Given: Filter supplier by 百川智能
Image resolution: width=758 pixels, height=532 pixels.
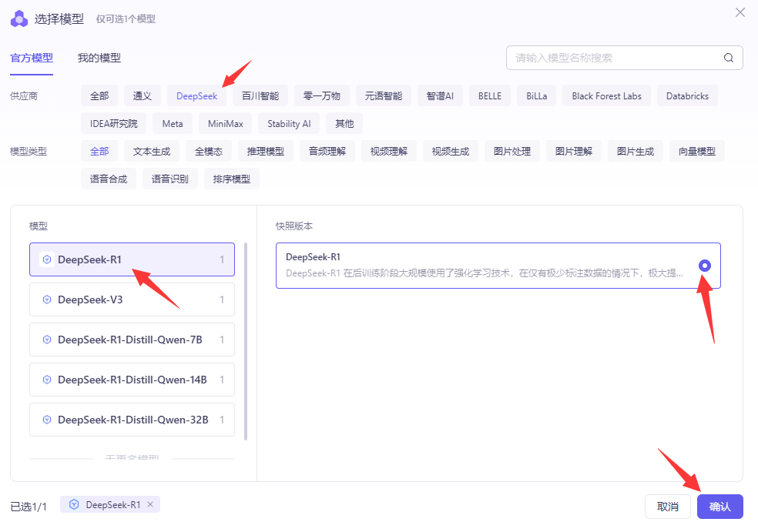Looking at the screenshot, I should tap(260, 96).
